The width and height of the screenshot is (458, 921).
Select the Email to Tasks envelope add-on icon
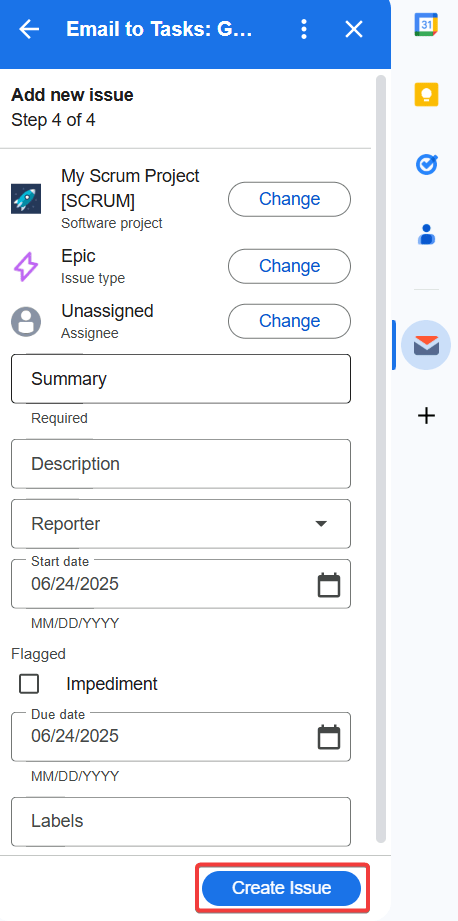[x=426, y=345]
